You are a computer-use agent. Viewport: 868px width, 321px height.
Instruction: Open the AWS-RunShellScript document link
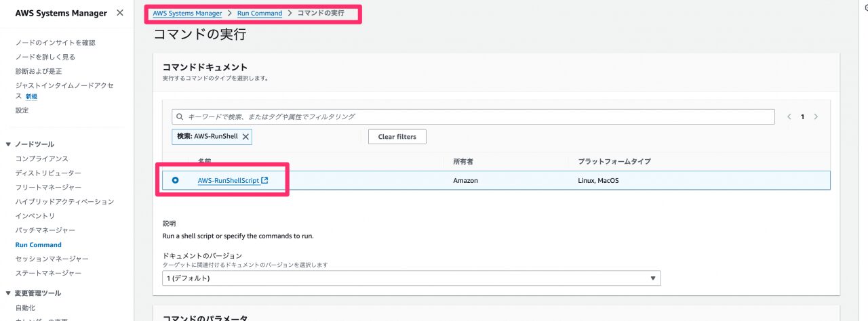pos(229,180)
